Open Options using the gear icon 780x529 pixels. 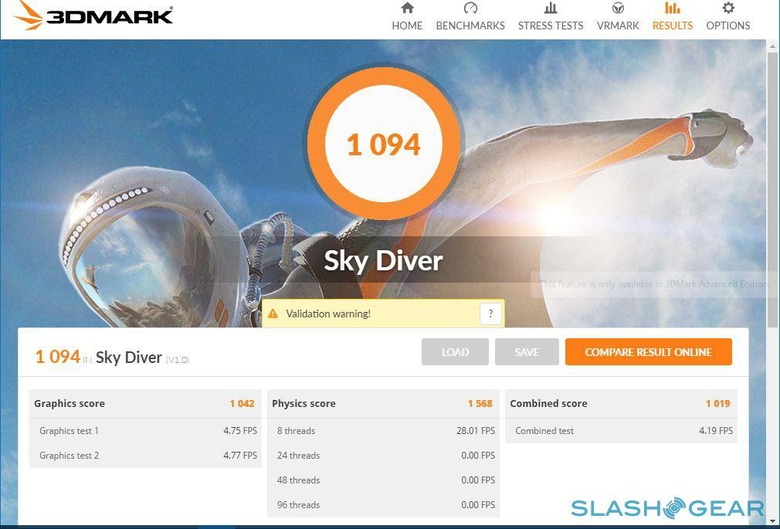(x=728, y=8)
